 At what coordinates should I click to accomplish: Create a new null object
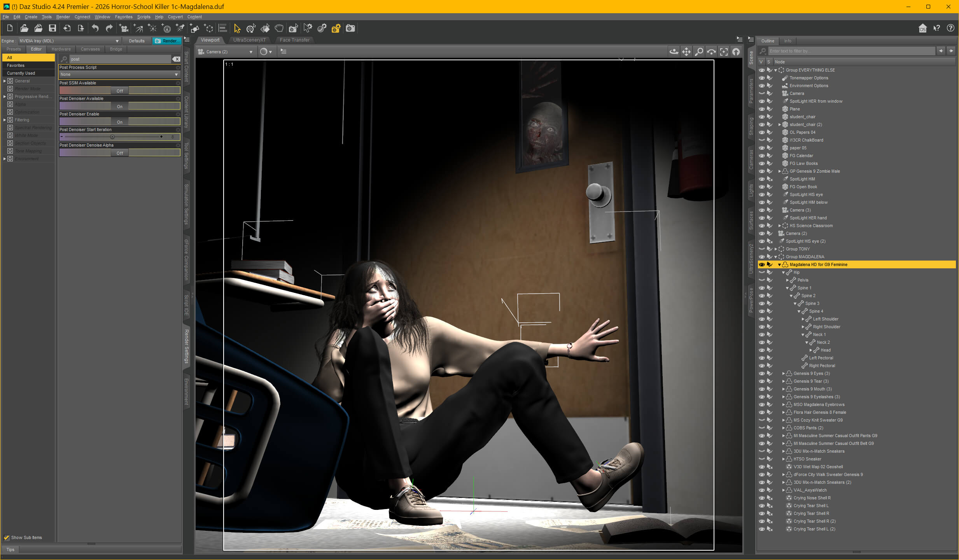pos(209,28)
